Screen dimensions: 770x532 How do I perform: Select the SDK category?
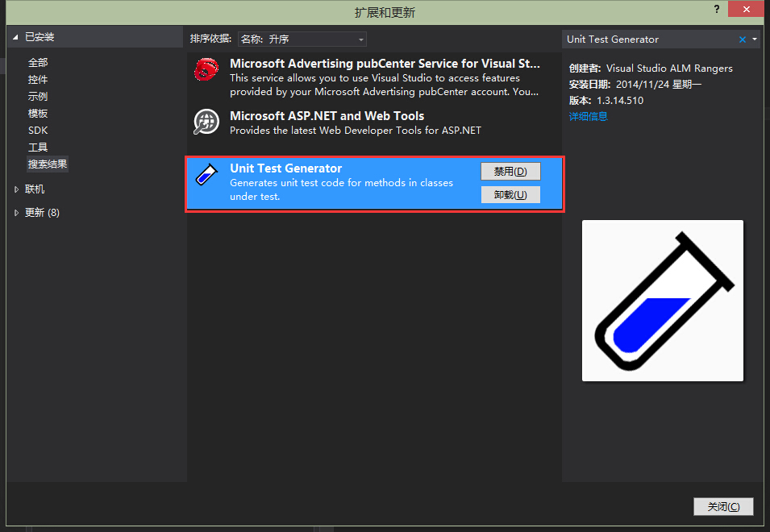(x=38, y=130)
